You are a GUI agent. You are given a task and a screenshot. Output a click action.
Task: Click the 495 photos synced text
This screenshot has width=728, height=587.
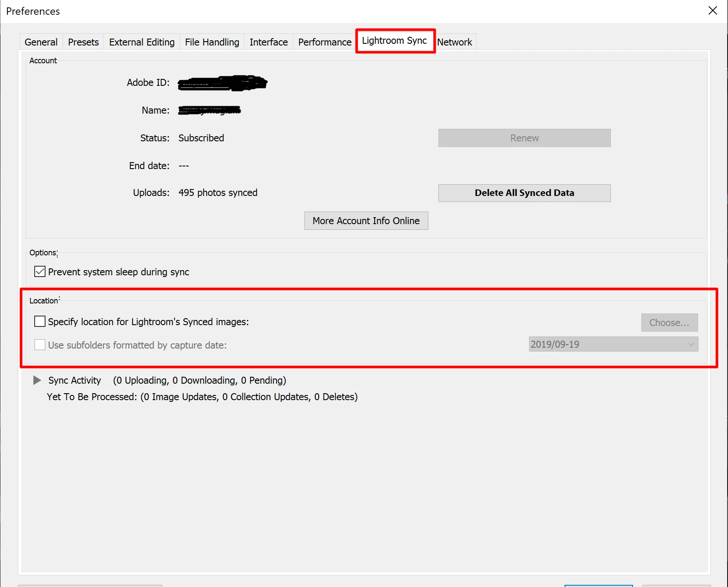(x=218, y=192)
